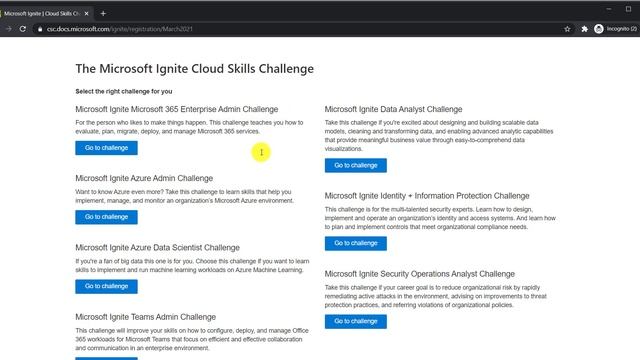Click the Incognito profile icon
The height and width of the screenshot is (360, 640).
click(x=599, y=29)
